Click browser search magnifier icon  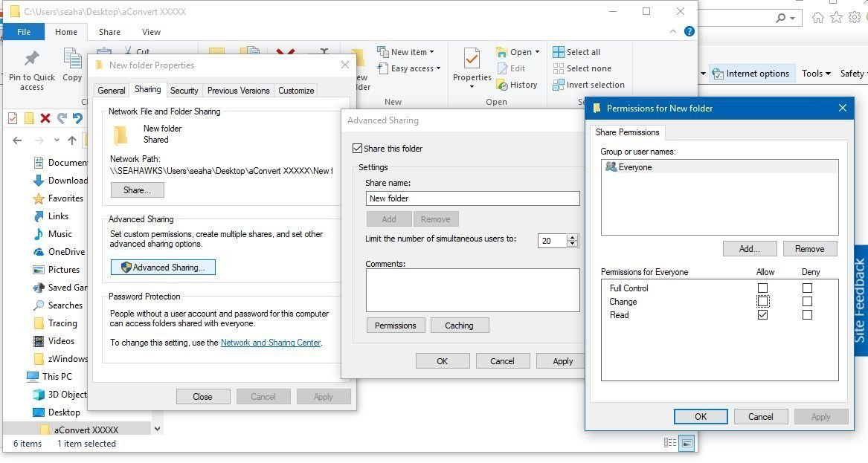tap(780, 18)
